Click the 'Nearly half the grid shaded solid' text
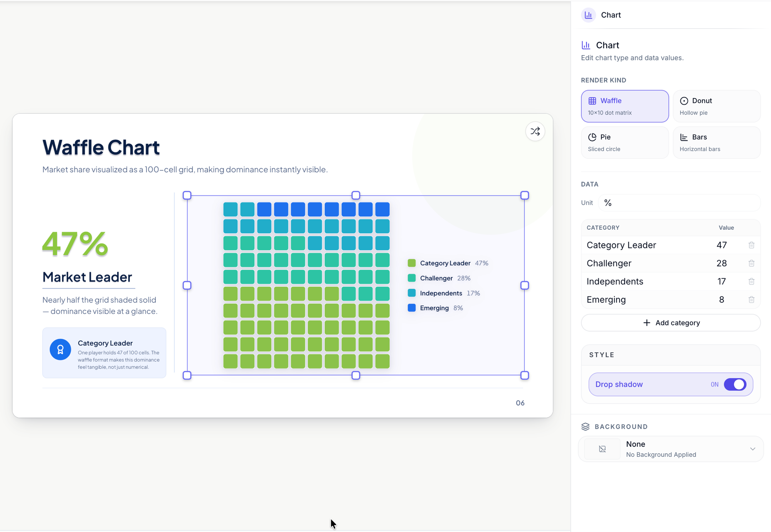Screen dimensions: 771x532 100,305
